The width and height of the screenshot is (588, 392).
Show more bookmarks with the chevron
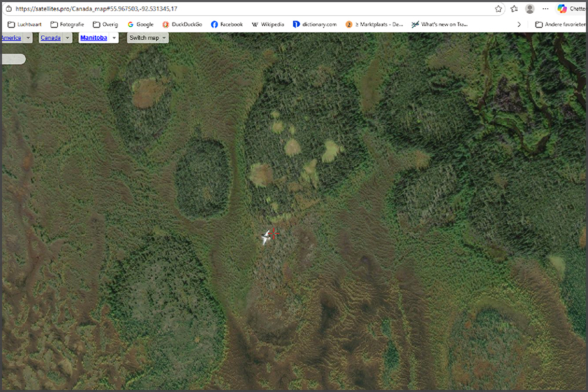coord(519,24)
